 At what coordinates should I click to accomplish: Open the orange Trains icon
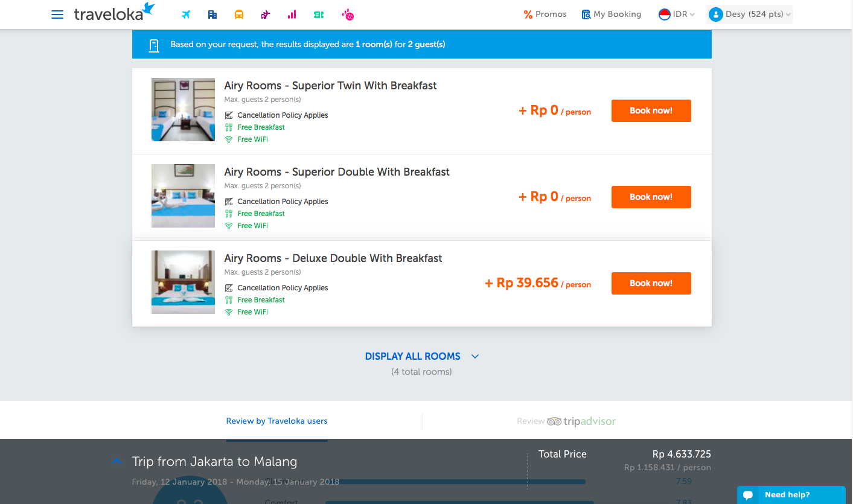point(239,14)
